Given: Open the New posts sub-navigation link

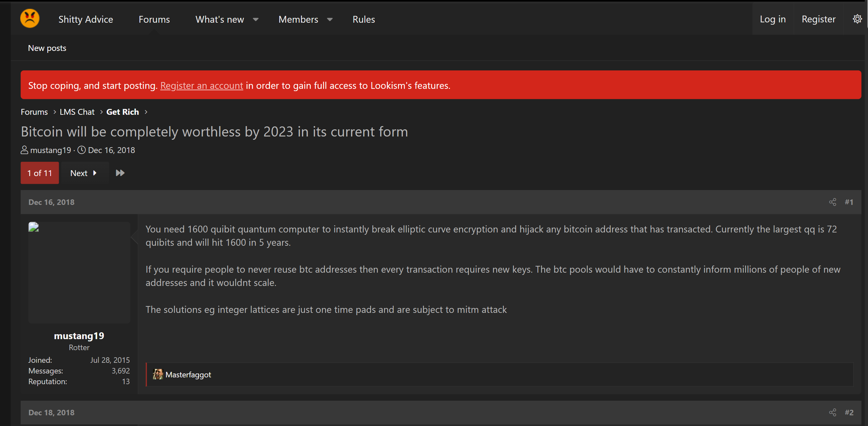Looking at the screenshot, I should point(47,48).
